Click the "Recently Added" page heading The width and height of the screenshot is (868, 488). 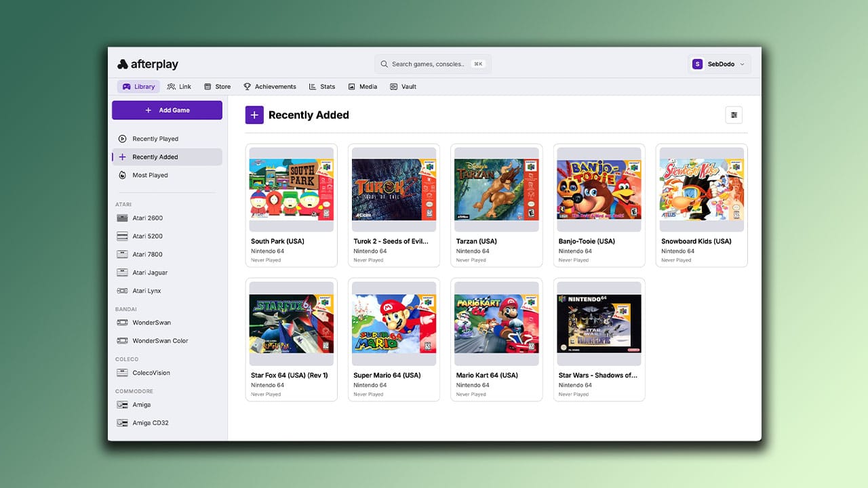coord(309,115)
